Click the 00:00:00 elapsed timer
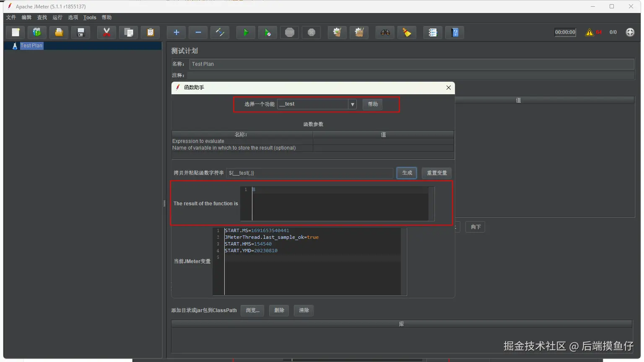This screenshot has height=362, width=644. coord(565,32)
